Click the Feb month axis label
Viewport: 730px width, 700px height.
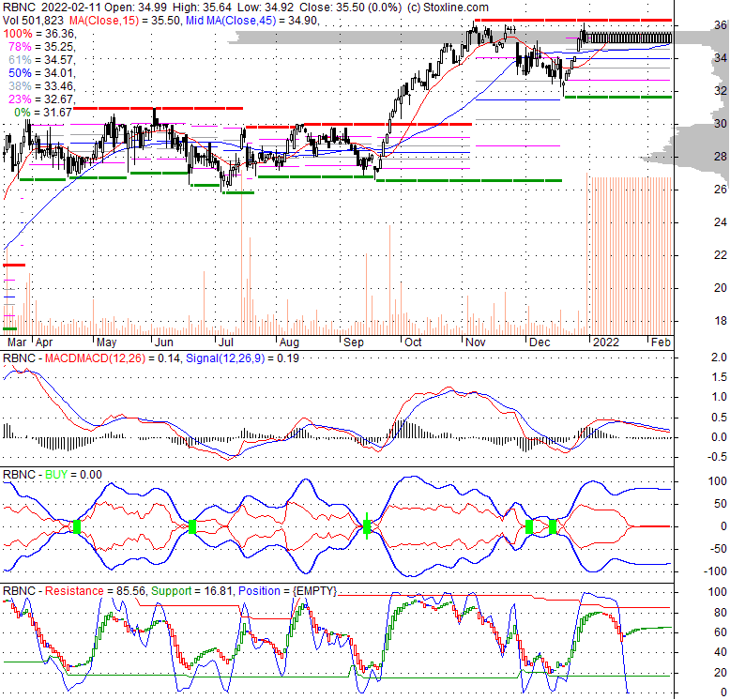tap(661, 342)
